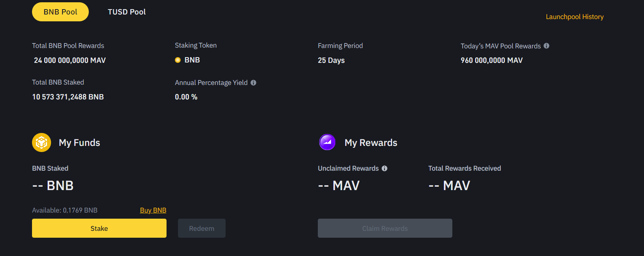Screen dimensions: 644x256
Task: Click the Claim Rewards button
Action: coord(385,228)
